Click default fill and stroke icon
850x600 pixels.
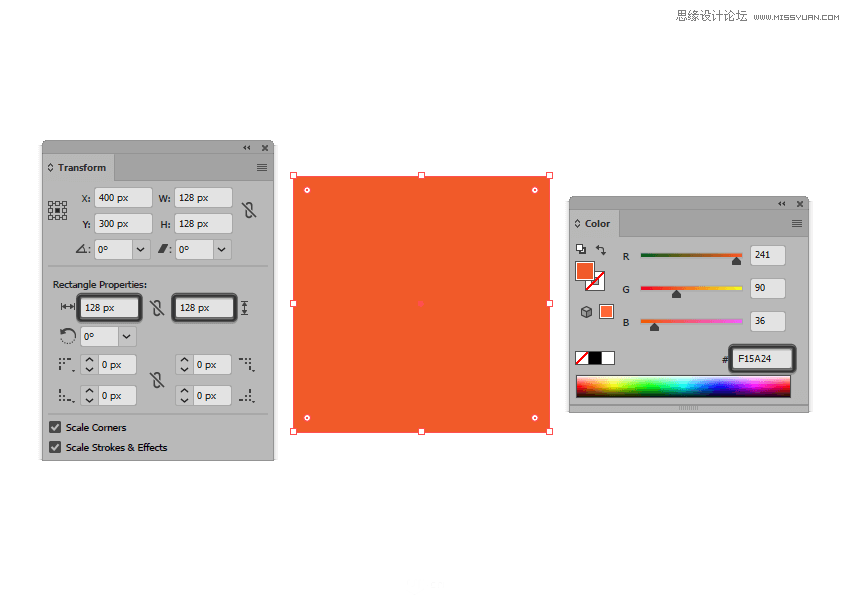[x=581, y=250]
